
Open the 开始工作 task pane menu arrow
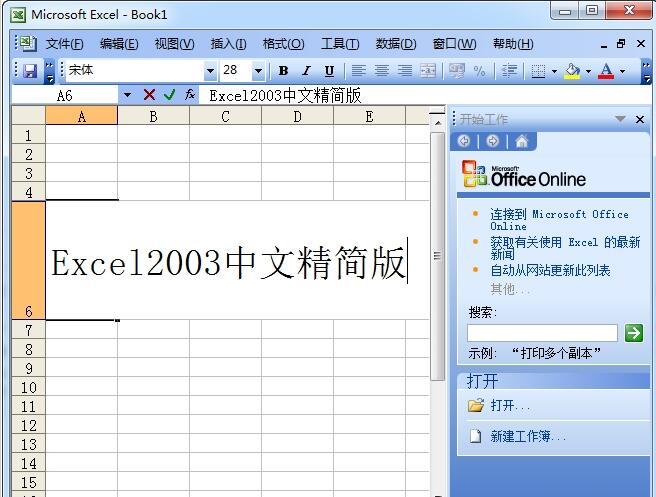click(x=620, y=119)
